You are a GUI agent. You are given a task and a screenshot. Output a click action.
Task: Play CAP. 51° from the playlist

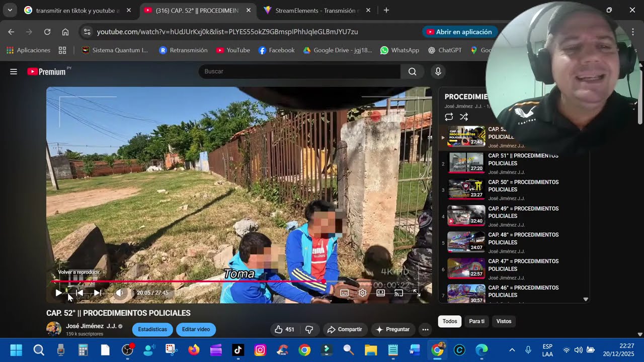513,163
